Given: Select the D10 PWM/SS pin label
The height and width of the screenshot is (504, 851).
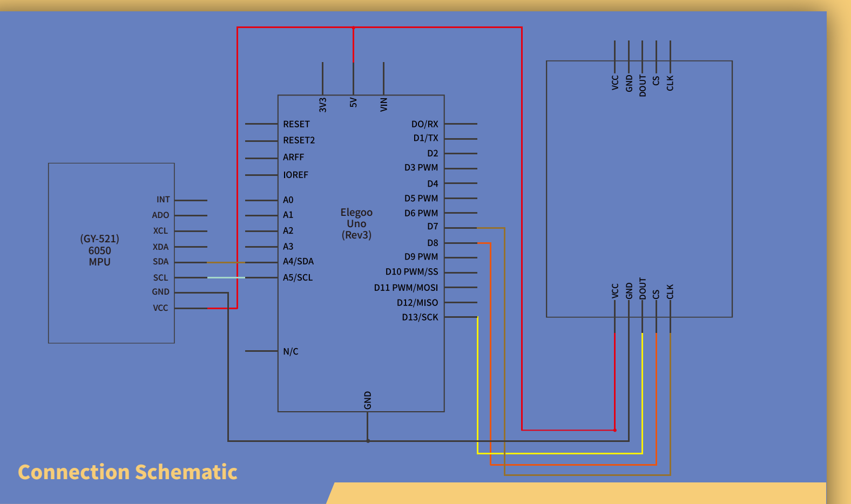Looking at the screenshot, I should (x=411, y=272).
